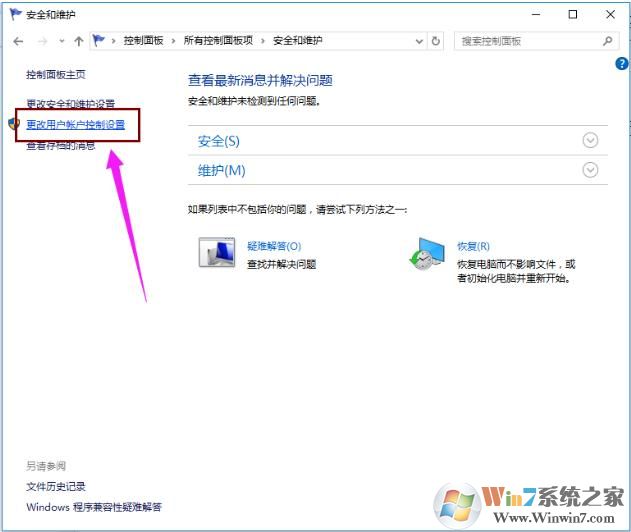Click the 安全(S) section header
The width and height of the screenshot is (631, 532).
(219, 141)
